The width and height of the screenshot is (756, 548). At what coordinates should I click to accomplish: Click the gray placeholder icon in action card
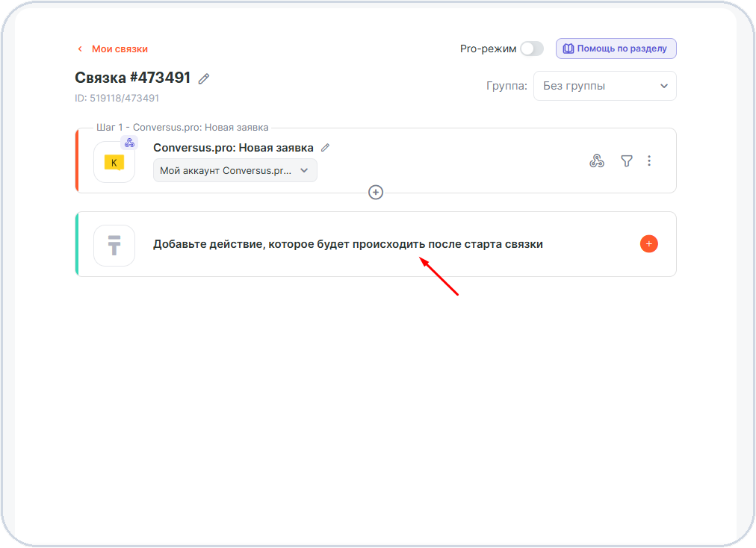(114, 246)
